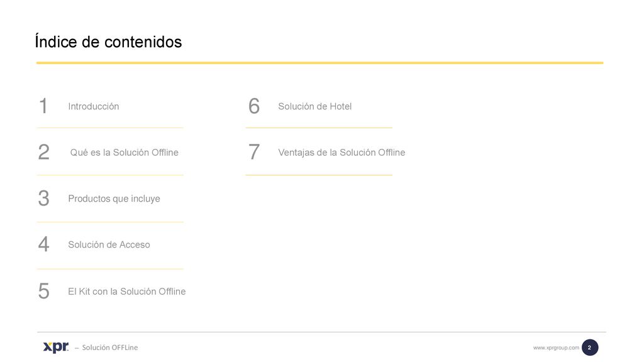Viewport: 644px width, 362px height.
Task: Select 'El Kit con la Solución Offline'
Action: 126,292
